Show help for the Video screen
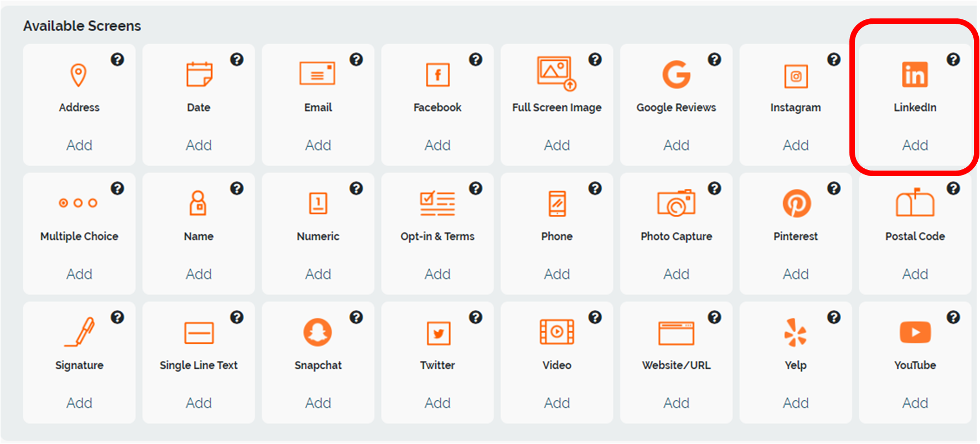Screen dimensions: 980x444 click(595, 317)
